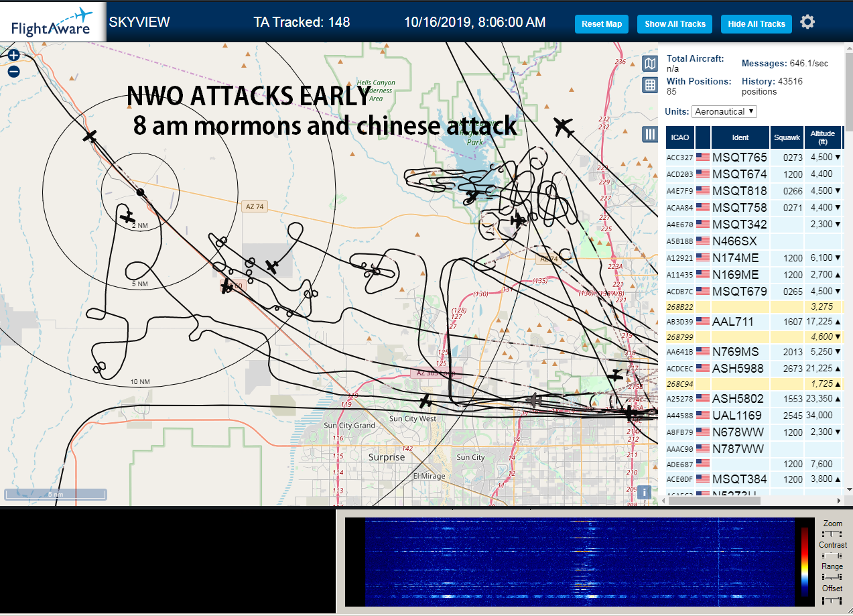Click the waterfall color scale bar
The image size is (853, 616).
(x=805, y=562)
